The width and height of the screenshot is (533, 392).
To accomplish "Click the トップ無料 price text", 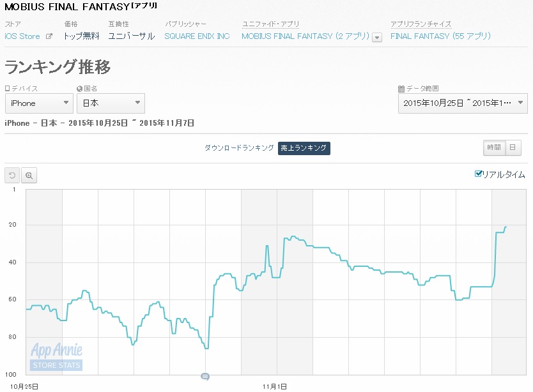I will pos(82,36).
